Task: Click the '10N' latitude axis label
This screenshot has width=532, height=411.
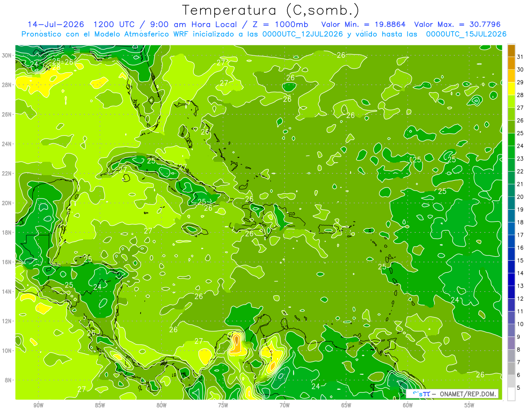Action: click(x=7, y=351)
